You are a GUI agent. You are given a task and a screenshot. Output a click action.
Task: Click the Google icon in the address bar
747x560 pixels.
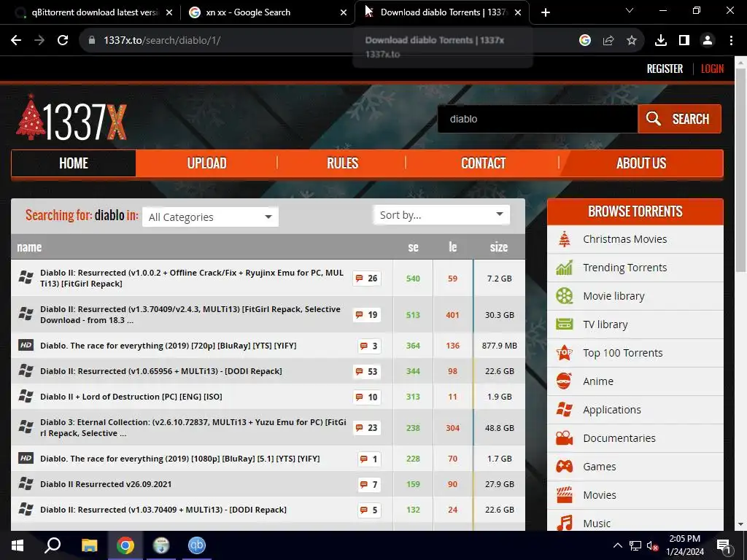pos(585,41)
